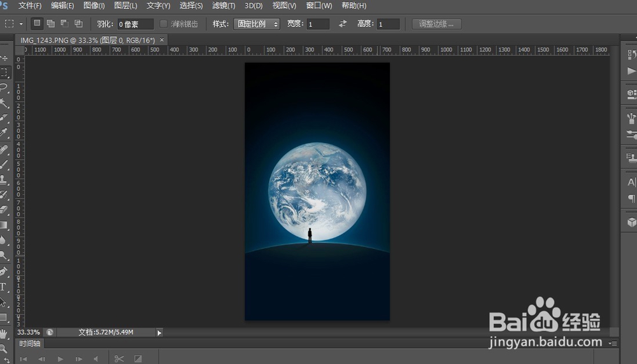This screenshot has height=364, width=637.
Task: Select the Pen tool
Action: [4, 272]
